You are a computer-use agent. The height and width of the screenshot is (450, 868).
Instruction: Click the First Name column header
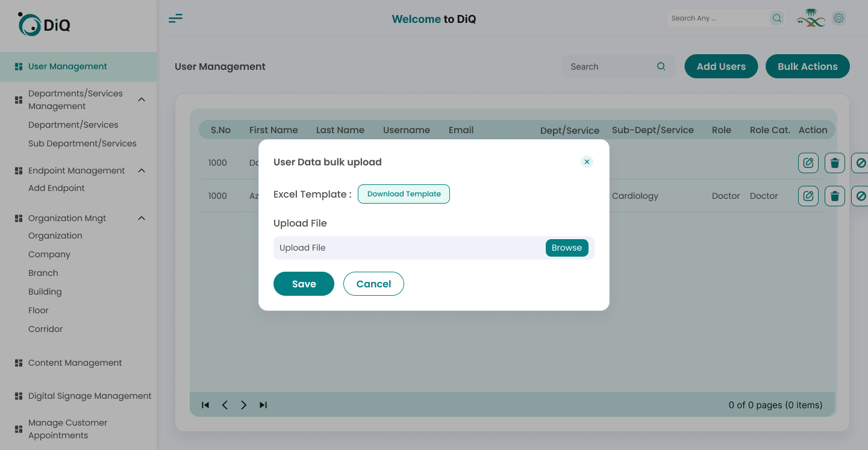click(273, 130)
